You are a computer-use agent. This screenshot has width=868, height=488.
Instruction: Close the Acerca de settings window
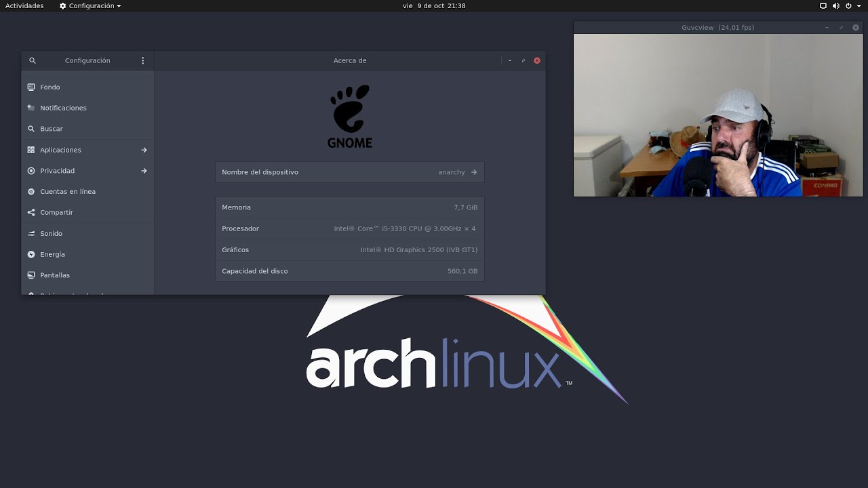click(537, 60)
